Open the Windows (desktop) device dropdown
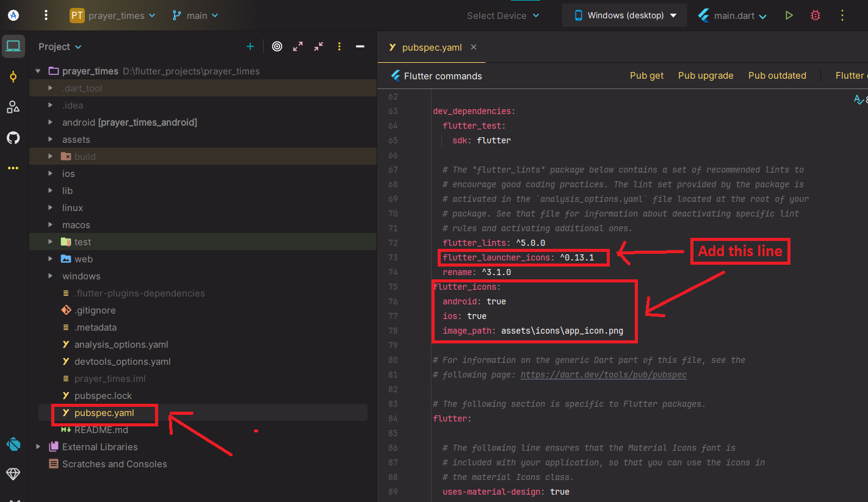 pyautogui.click(x=625, y=15)
